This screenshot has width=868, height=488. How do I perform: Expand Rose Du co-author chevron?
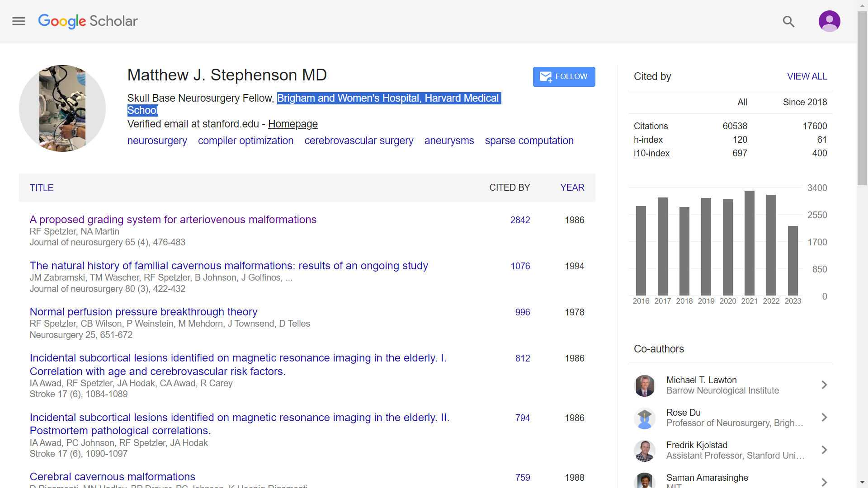(x=824, y=418)
